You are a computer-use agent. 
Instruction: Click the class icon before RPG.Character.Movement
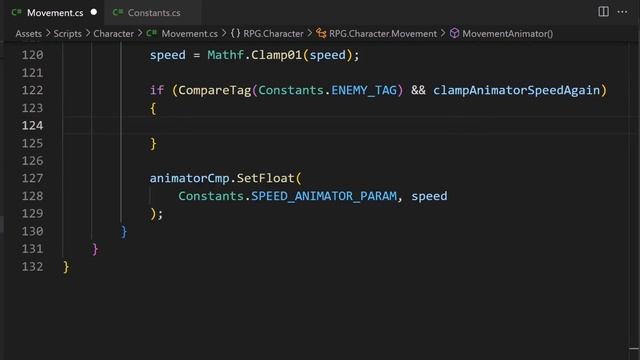pos(321,33)
